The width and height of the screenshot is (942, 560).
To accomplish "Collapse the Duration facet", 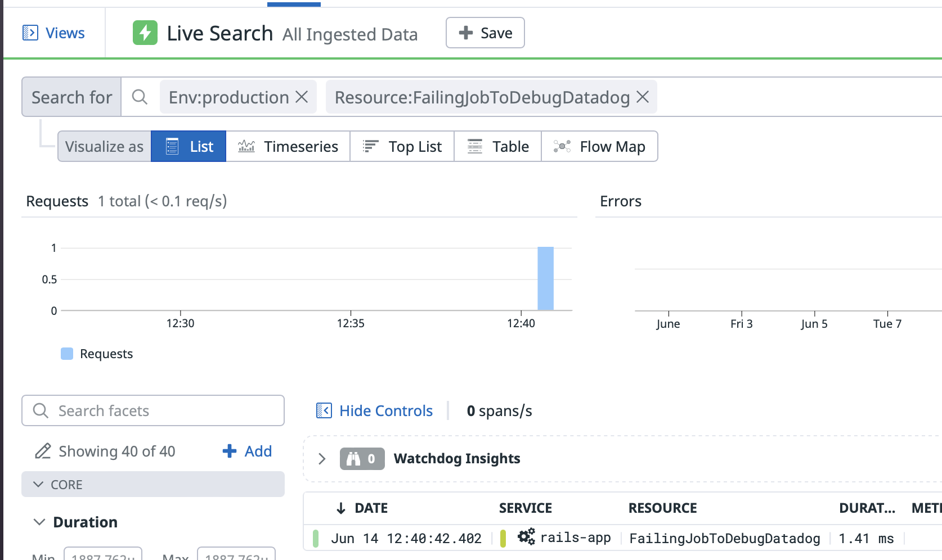I will point(39,522).
